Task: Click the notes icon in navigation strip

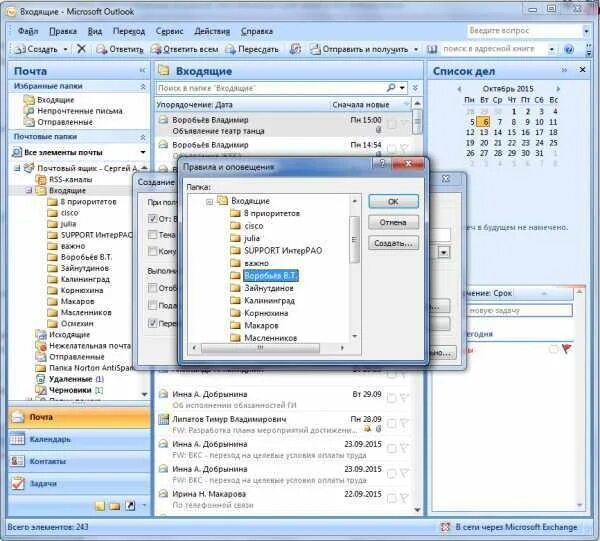Action: pos(100,506)
